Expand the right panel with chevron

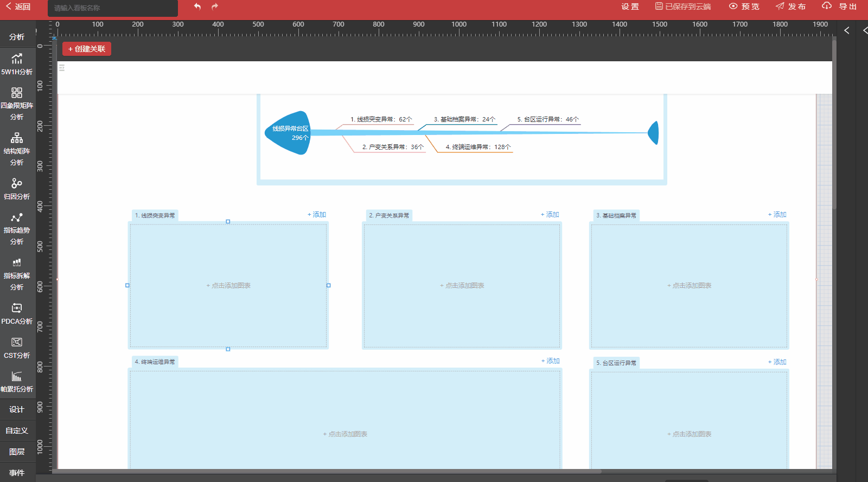tap(847, 30)
